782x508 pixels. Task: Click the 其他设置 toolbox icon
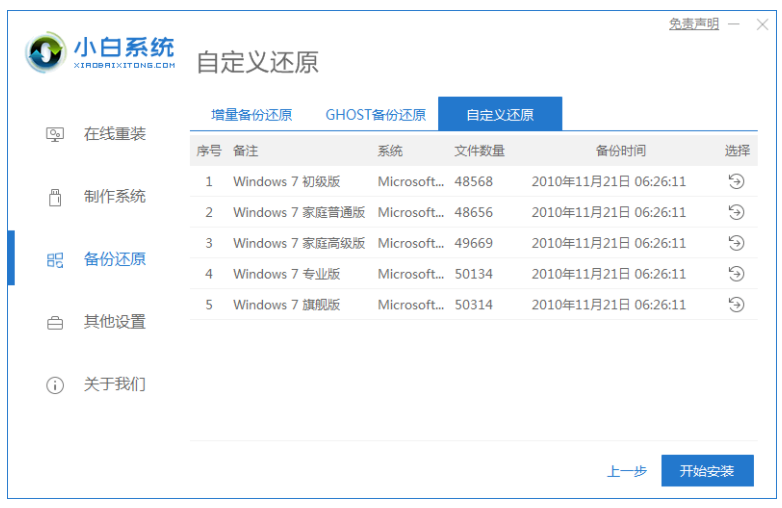pyautogui.click(x=55, y=323)
